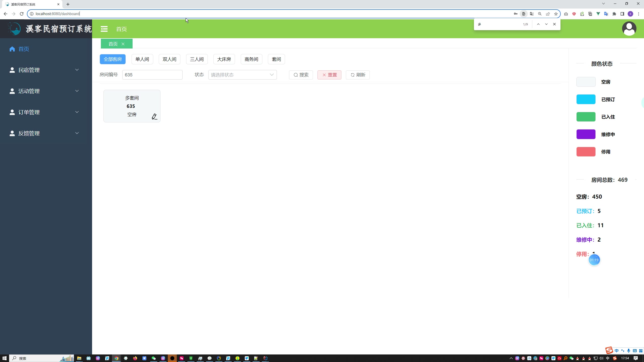Viewport: 644px width, 362px height.
Task: Open Firefox from the taskbar
Action: [135, 358]
